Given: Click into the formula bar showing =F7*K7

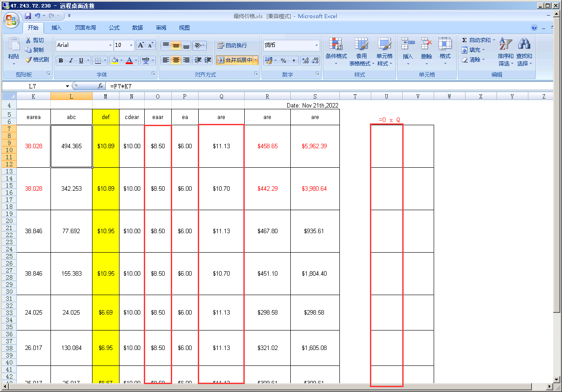Looking at the screenshot, I should (310, 86).
